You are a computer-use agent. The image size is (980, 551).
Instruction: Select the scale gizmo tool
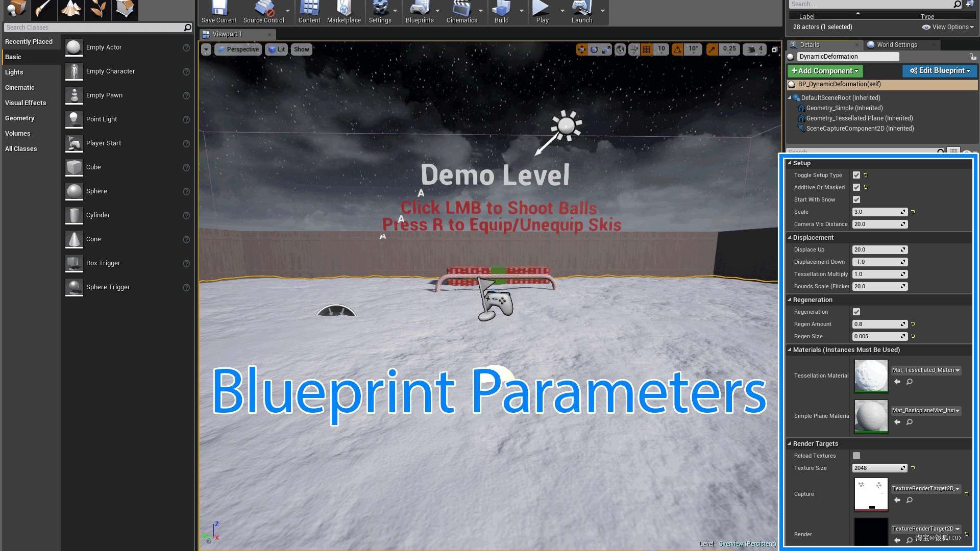[606, 49]
